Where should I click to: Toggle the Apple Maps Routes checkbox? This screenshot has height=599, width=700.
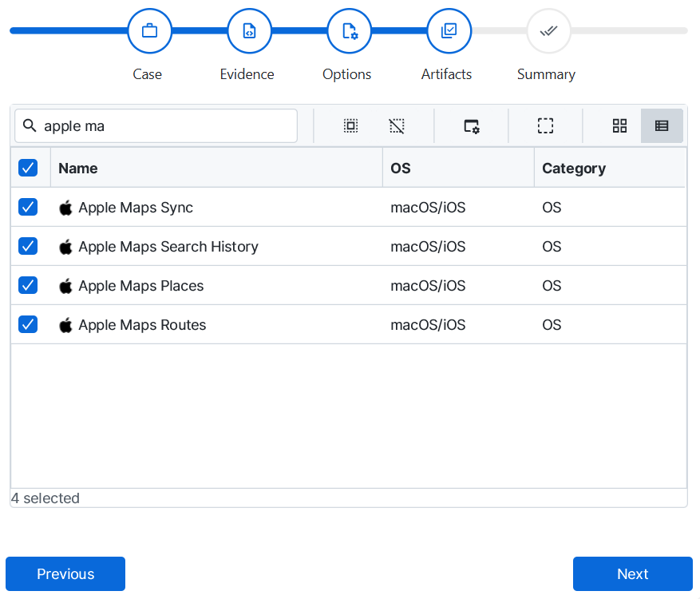(x=28, y=325)
